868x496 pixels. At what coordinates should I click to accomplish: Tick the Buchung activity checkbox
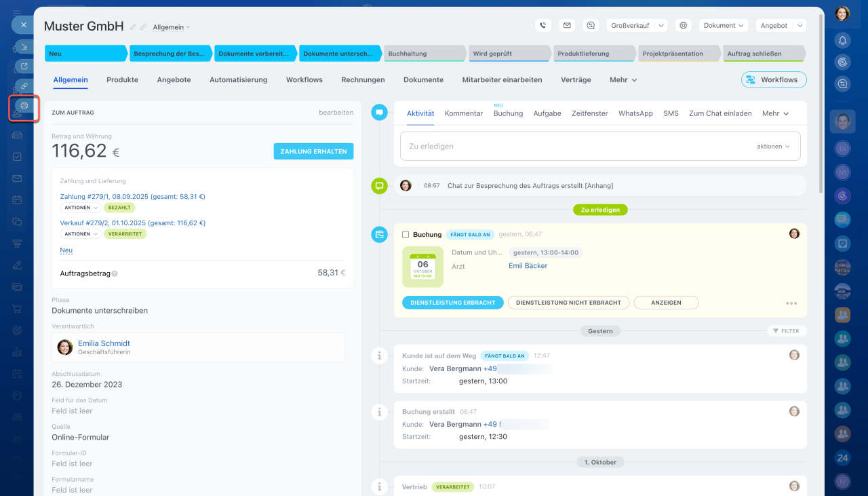406,235
